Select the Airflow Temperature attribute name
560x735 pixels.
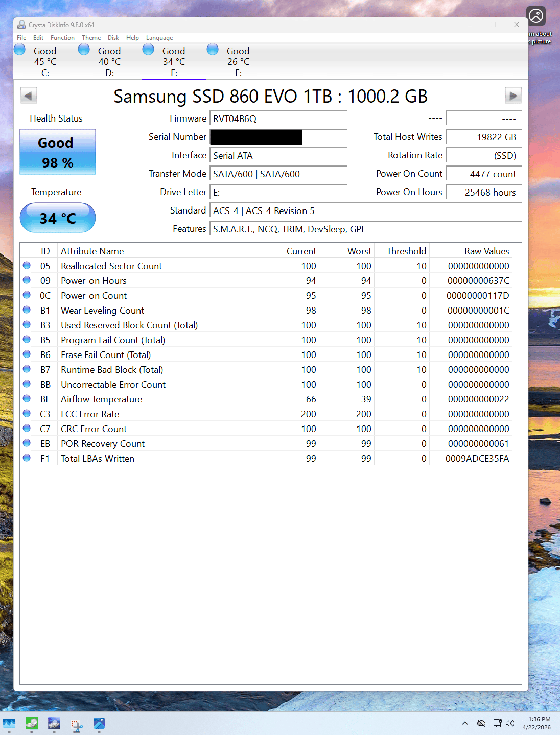tap(101, 399)
